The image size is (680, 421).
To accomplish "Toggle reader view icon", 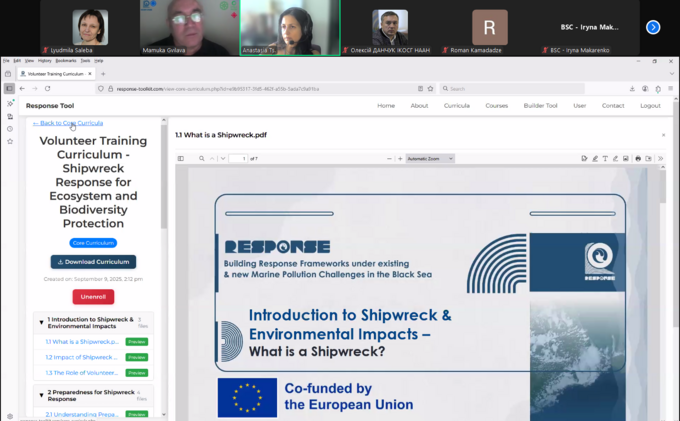I will (420, 88).
